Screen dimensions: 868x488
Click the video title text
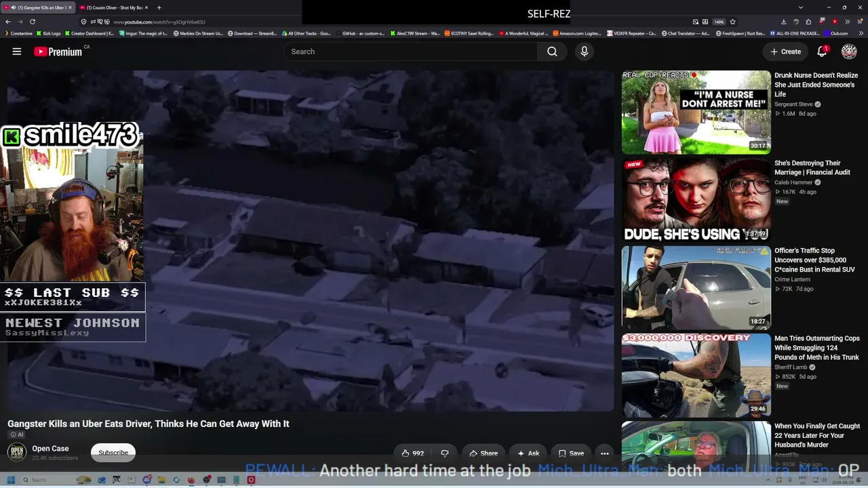coord(149,424)
